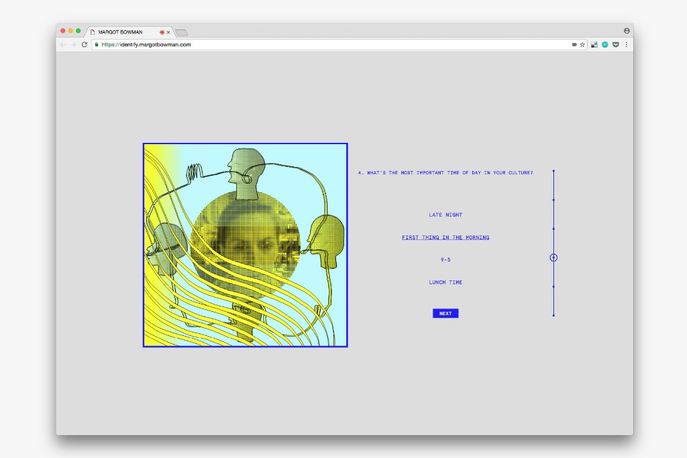
Task: Open a new browser tab
Action: click(182, 32)
